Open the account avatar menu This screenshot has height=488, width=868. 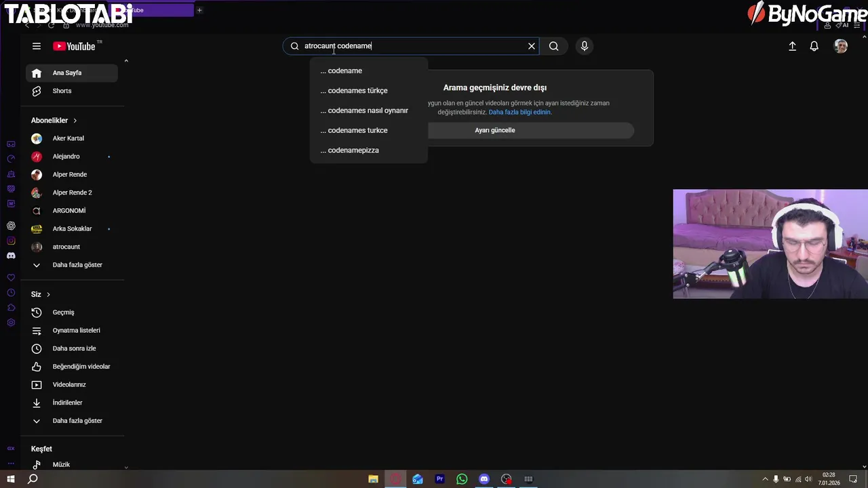point(841,46)
